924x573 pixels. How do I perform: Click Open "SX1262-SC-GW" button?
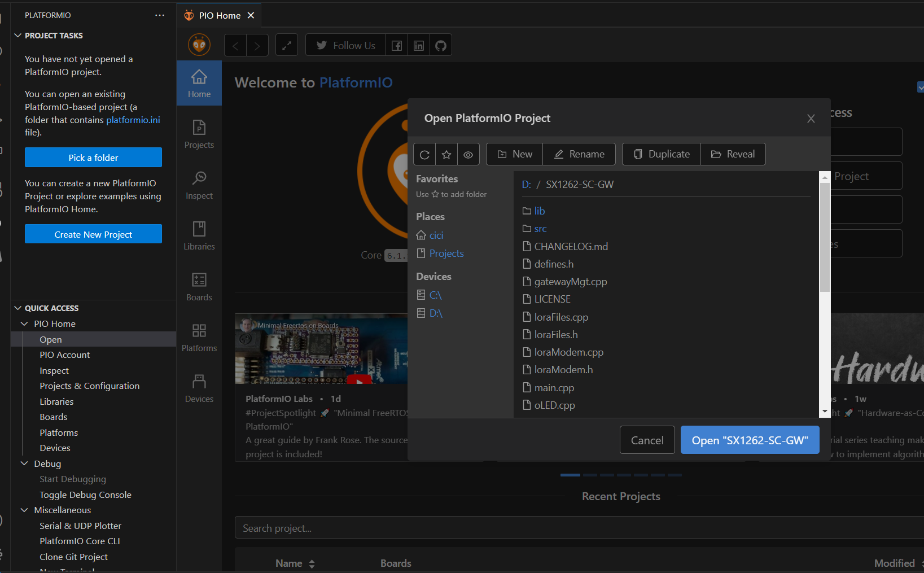click(x=750, y=440)
